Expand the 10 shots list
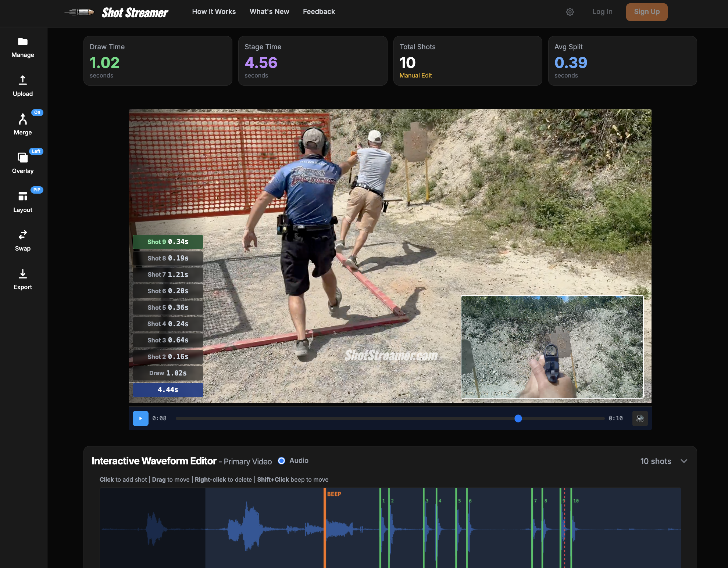Viewport: 728px width, 568px height. point(656,461)
